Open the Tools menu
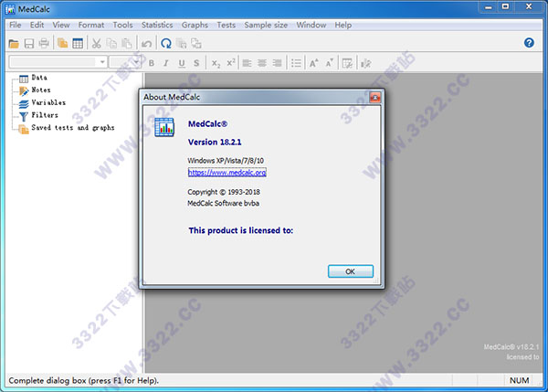Image resolution: width=548 pixels, height=392 pixels. click(x=122, y=26)
